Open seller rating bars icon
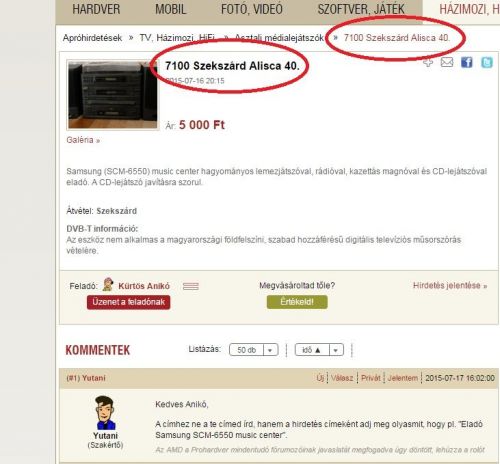This screenshot has width=500, height=464. 191,286
